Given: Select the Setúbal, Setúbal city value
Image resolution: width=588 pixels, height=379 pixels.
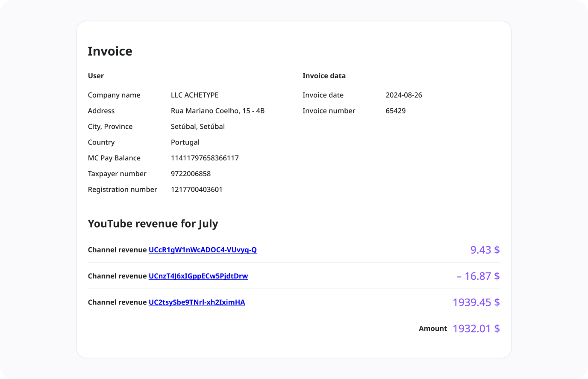Looking at the screenshot, I should [x=197, y=127].
